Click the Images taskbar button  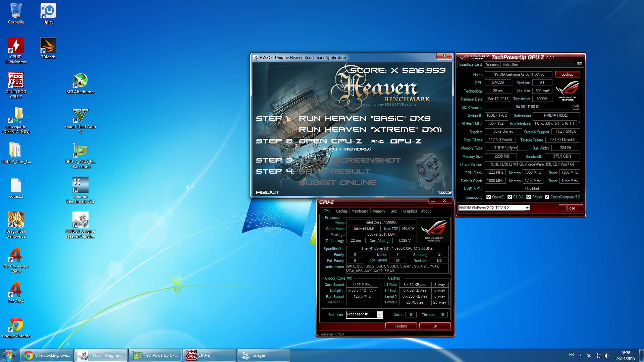pos(264,355)
